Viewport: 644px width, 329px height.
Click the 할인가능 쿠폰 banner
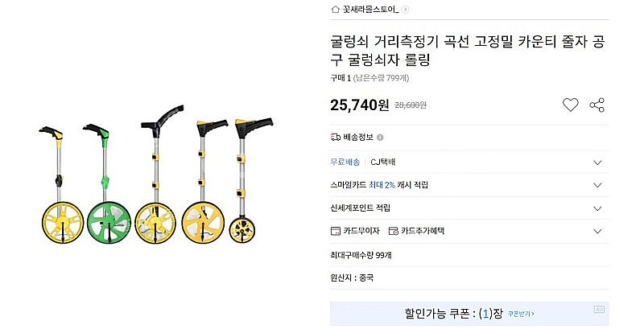click(x=469, y=314)
